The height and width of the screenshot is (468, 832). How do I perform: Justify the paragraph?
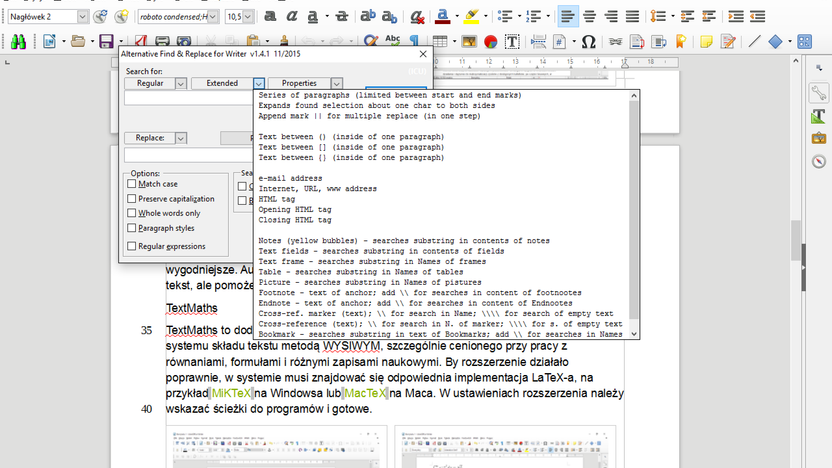tap(632, 16)
